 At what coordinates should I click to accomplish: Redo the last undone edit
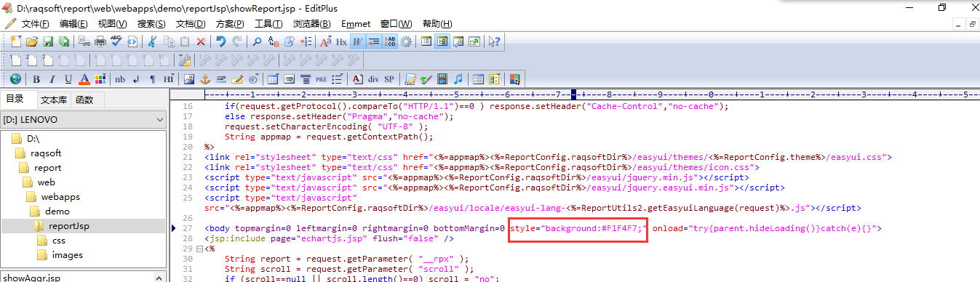click(x=237, y=41)
